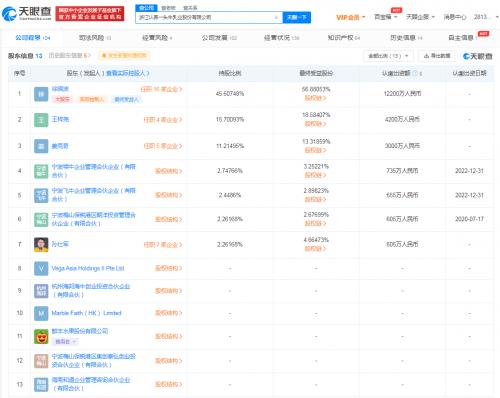This screenshot has height=398, width=500.
Task: Click the green avatar of 王梓亮 in row 2
Action: 41,120
